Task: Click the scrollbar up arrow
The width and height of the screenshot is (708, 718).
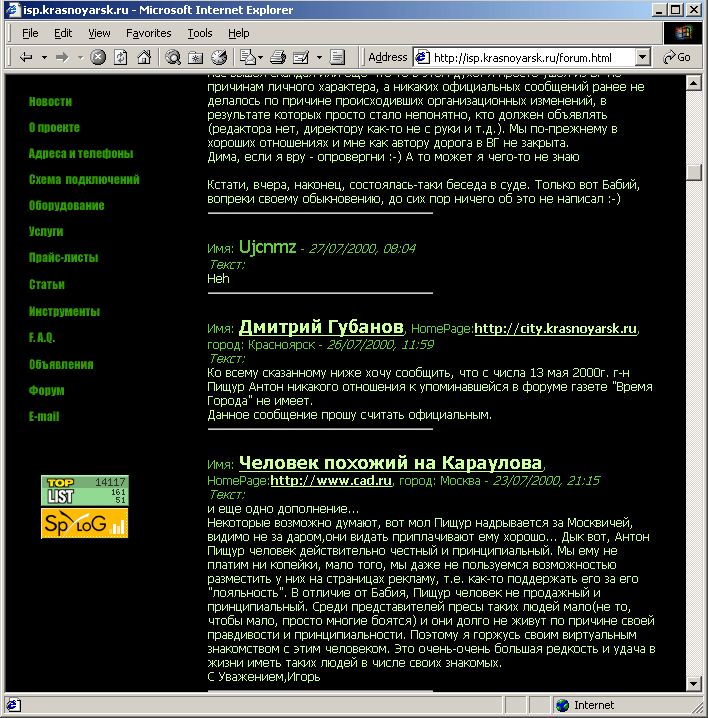Action: click(694, 83)
